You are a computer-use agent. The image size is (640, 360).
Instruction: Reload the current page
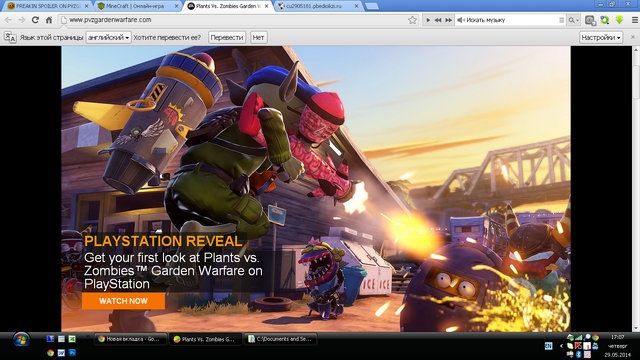(36, 20)
